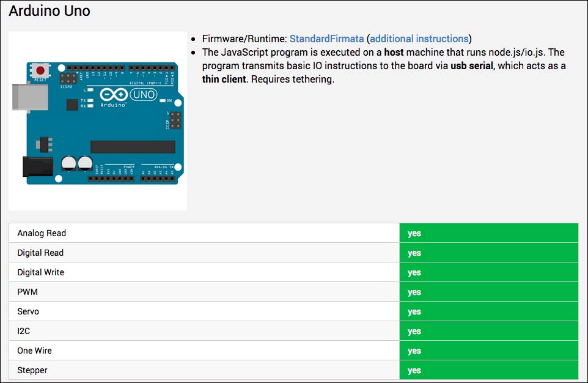Click the Arduino Uno board image
Viewport: 588px width, 383px height.
[x=98, y=121]
